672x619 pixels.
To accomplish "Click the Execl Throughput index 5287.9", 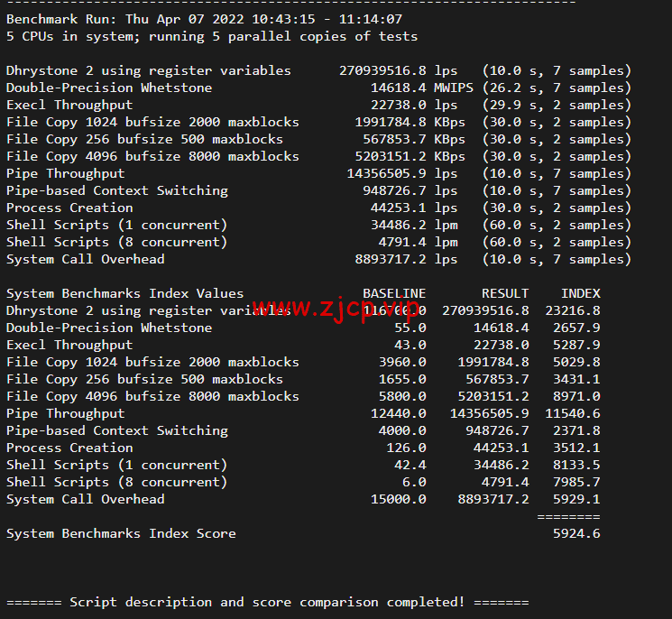I will [576, 345].
